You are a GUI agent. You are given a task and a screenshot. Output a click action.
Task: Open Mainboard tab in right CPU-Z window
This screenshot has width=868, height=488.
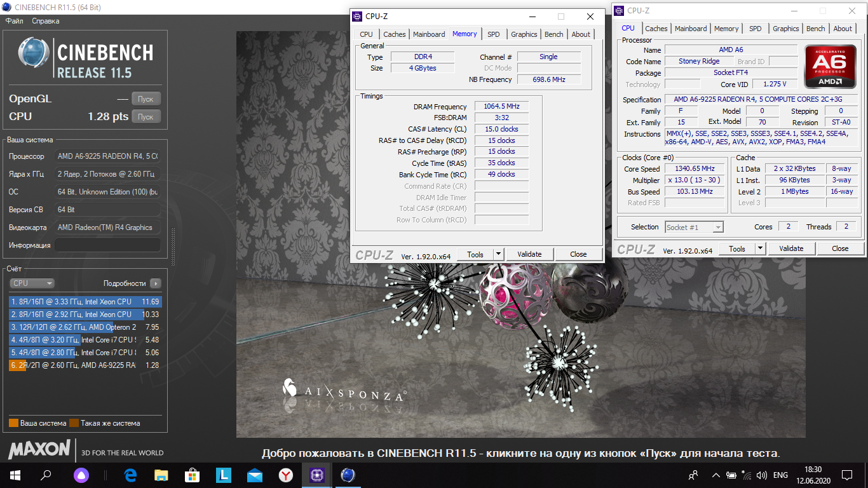691,29
